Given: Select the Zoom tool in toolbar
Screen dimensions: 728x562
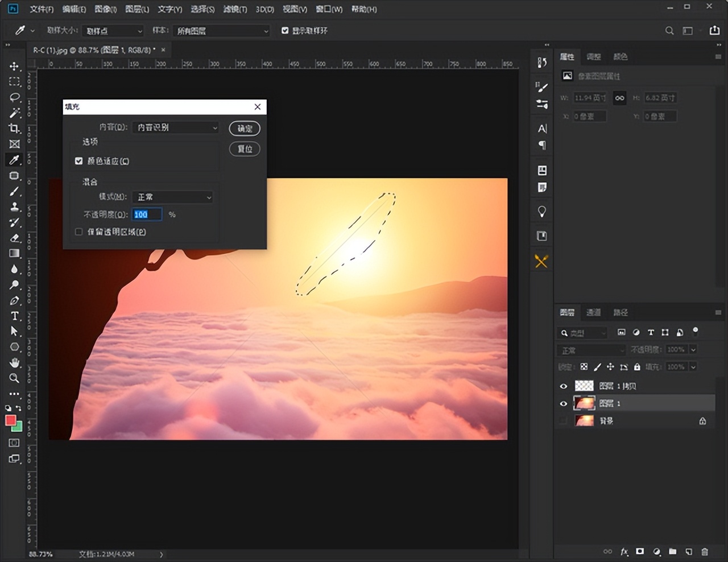Looking at the screenshot, I should point(14,378).
